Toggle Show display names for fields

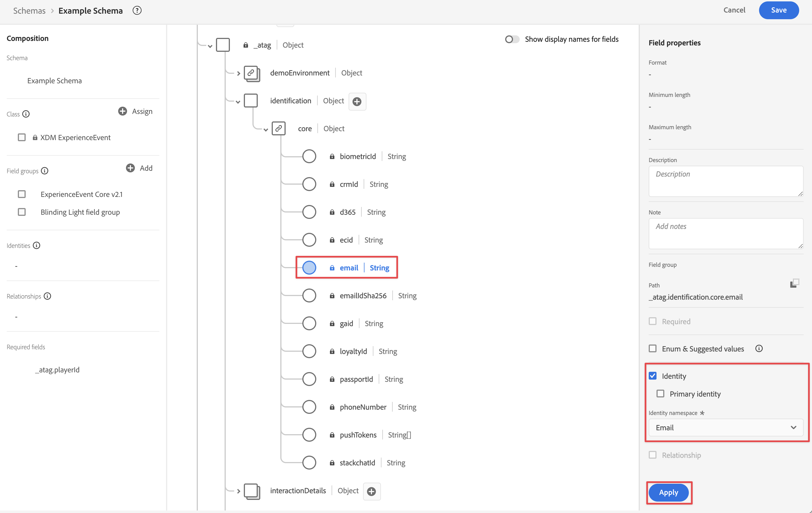(x=512, y=40)
